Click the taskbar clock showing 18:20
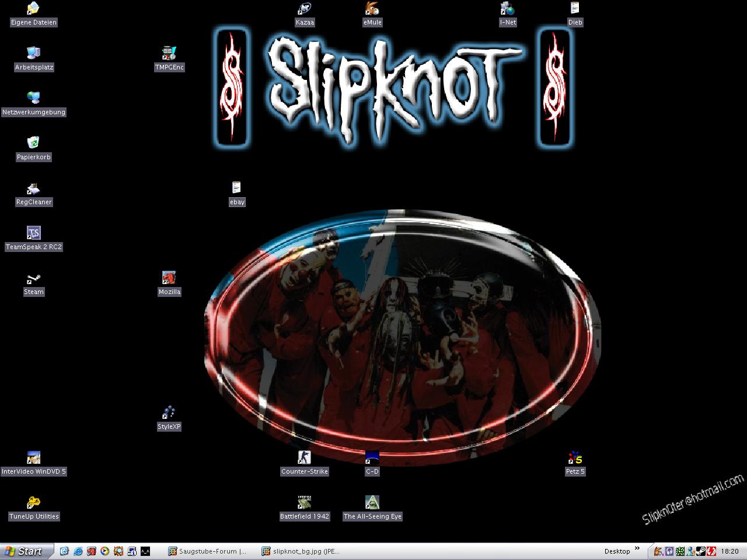This screenshot has height=560, width=747. tap(729, 551)
